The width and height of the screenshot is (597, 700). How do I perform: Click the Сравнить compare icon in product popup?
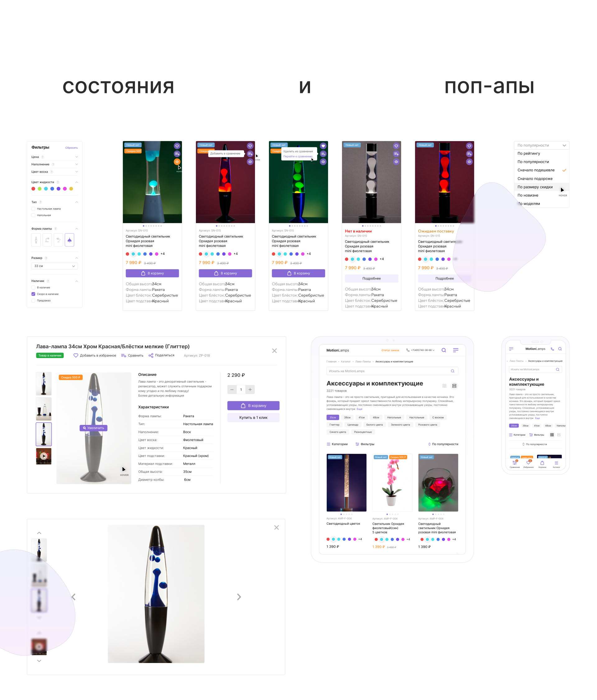click(124, 355)
